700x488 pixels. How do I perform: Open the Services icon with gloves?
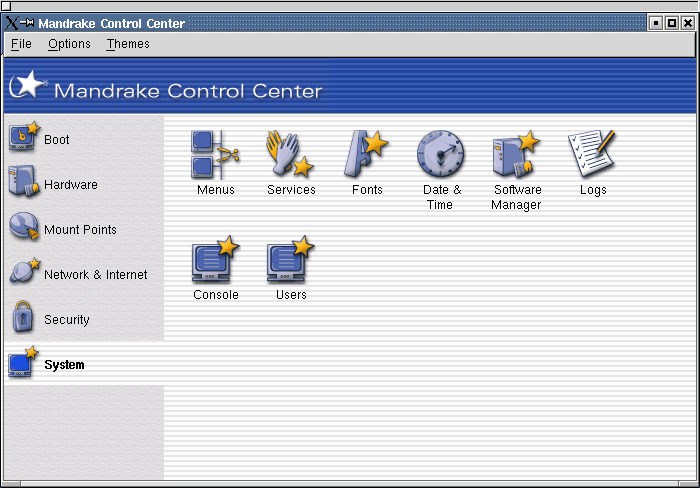point(290,153)
